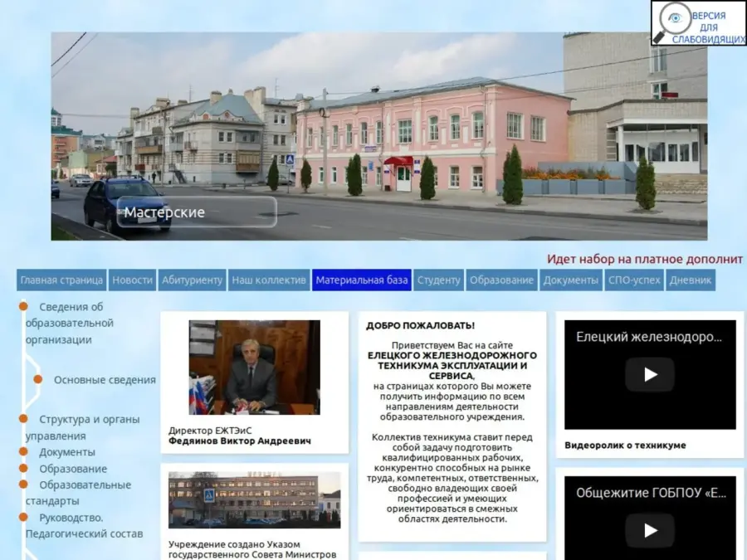Open the Документы item in top menu bar
Screen dimensions: 747x560
[571, 280]
